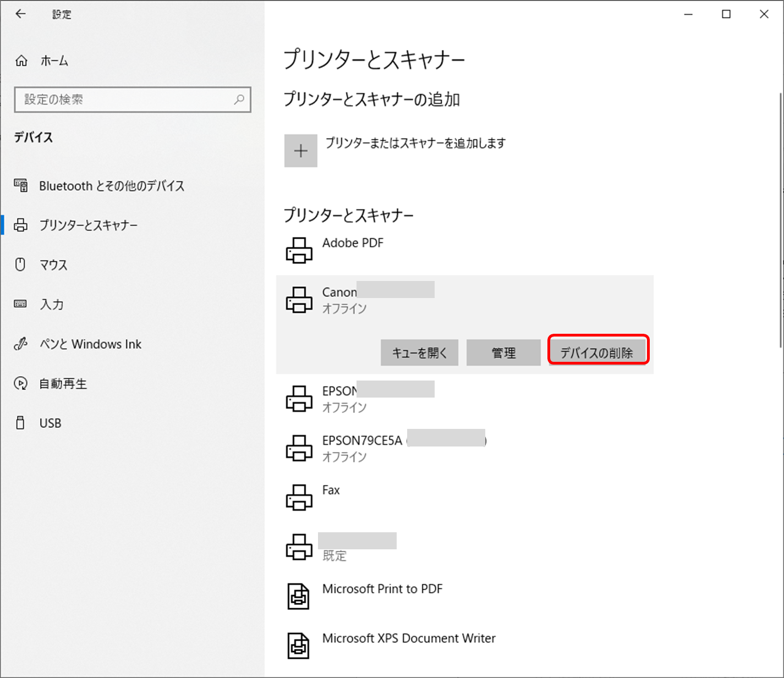Click the Microsoft XPS Document Writer icon
The width and height of the screenshot is (784, 678).
(299, 646)
